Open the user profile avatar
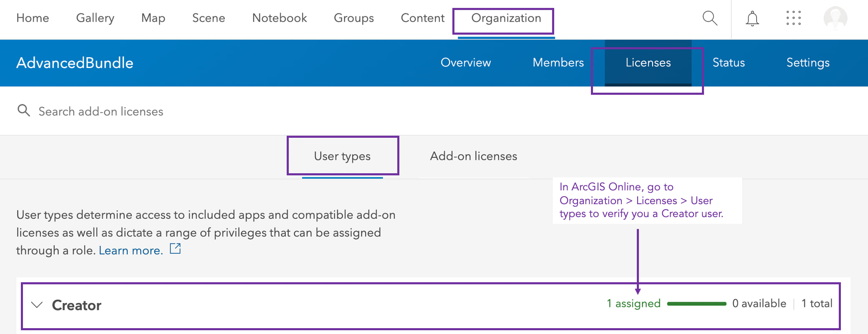This screenshot has height=334, width=868. click(x=835, y=18)
